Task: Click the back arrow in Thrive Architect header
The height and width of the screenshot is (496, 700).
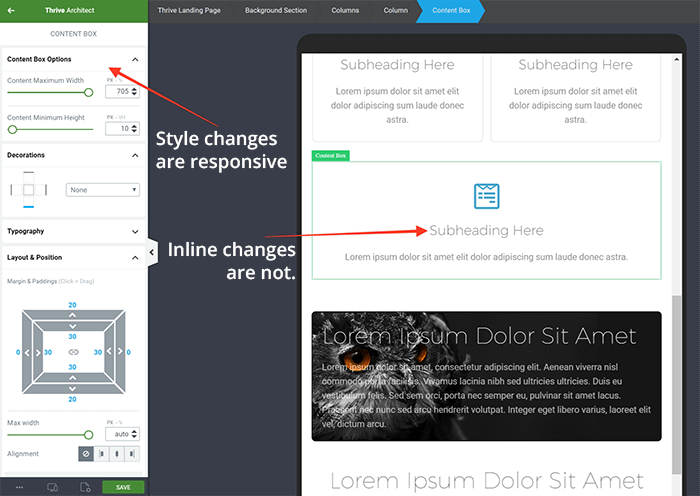Action: pos(12,12)
